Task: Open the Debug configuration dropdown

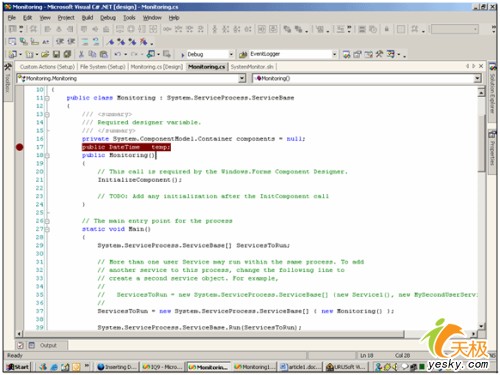Action: pyautogui.click(x=231, y=54)
